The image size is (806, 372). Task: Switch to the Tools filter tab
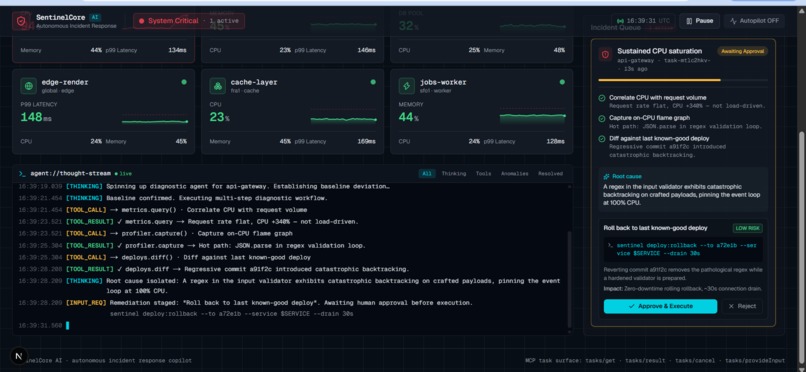coord(483,174)
